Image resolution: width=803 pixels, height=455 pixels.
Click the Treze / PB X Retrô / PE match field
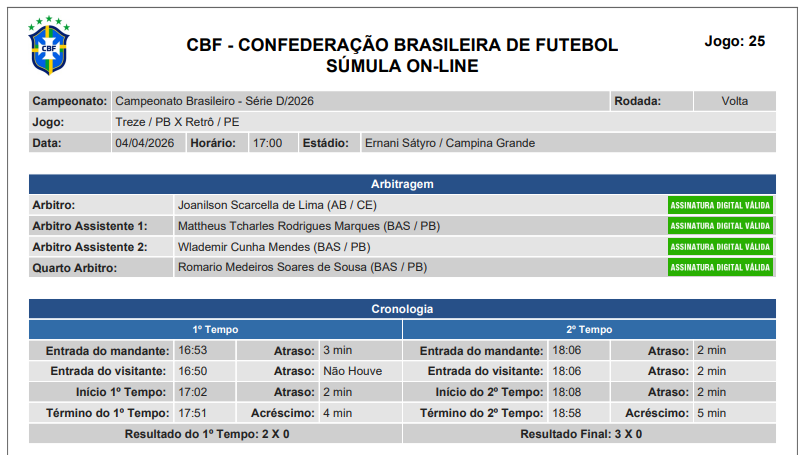(x=177, y=122)
